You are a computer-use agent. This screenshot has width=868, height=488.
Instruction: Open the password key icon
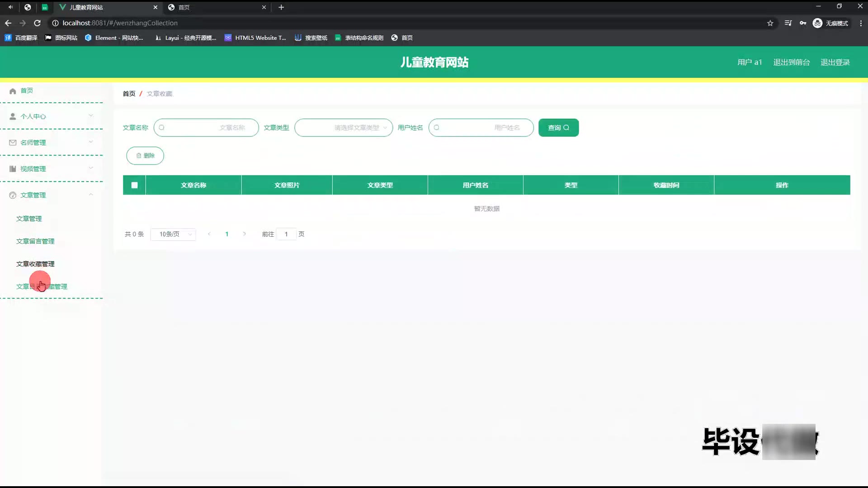pyautogui.click(x=803, y=23)
